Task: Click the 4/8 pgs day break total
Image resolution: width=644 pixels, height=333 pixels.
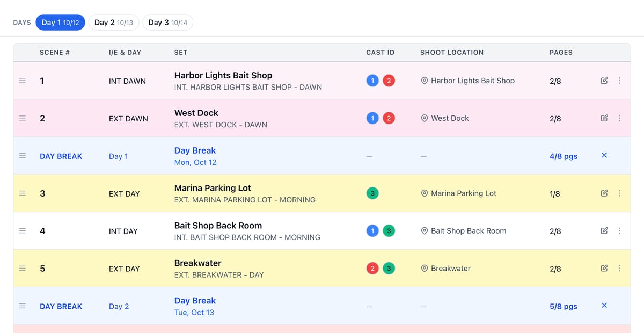Action: click(x=563, y=156)
